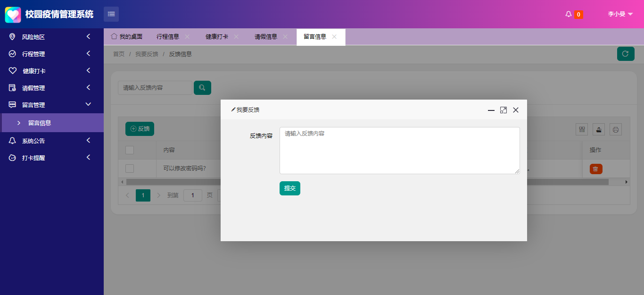Close the 请假信息 tab

coord(285,37)
